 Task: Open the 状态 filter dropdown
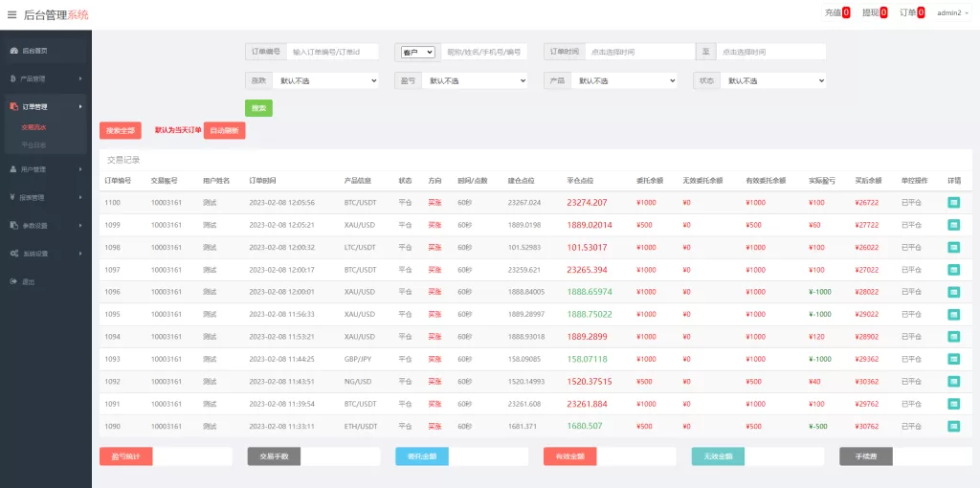[x=773, y=80]
